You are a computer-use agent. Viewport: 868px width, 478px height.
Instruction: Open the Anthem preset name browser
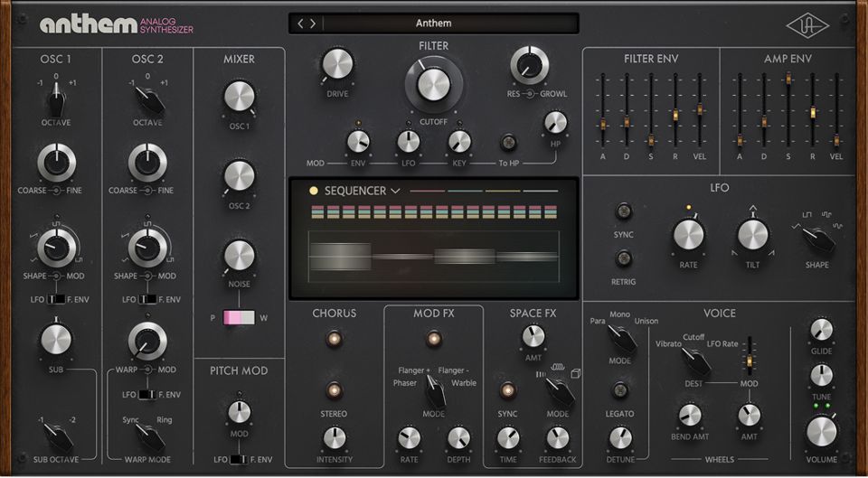click(433, 23)
